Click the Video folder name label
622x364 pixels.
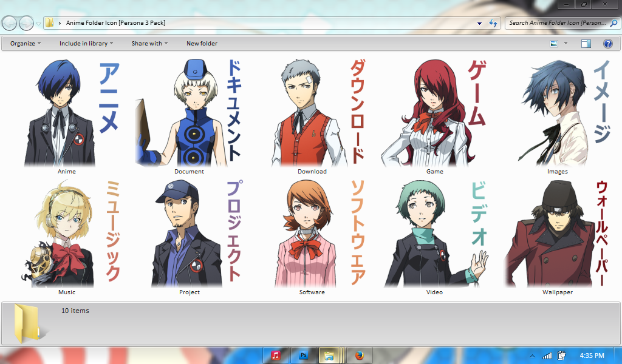click(x=435, y=292)
